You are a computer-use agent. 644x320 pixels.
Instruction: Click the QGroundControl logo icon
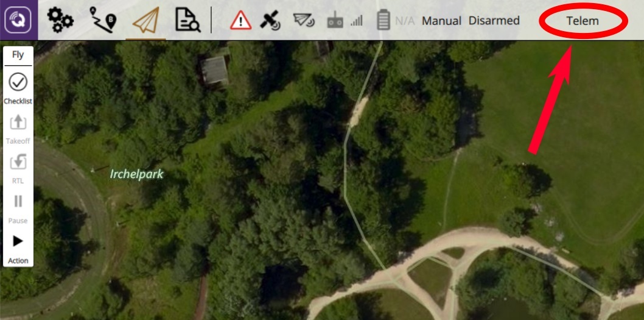coord(18,20)
